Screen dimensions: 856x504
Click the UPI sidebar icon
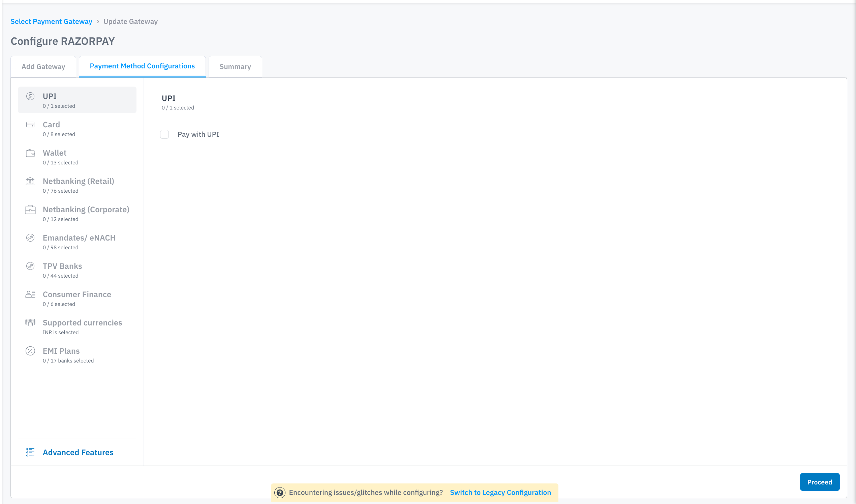click(30, 96)
